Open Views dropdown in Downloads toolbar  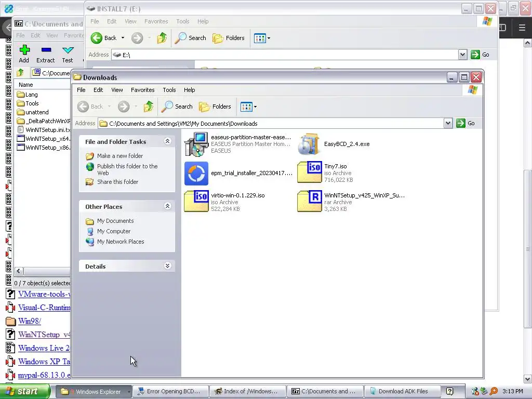pos(249,107)
